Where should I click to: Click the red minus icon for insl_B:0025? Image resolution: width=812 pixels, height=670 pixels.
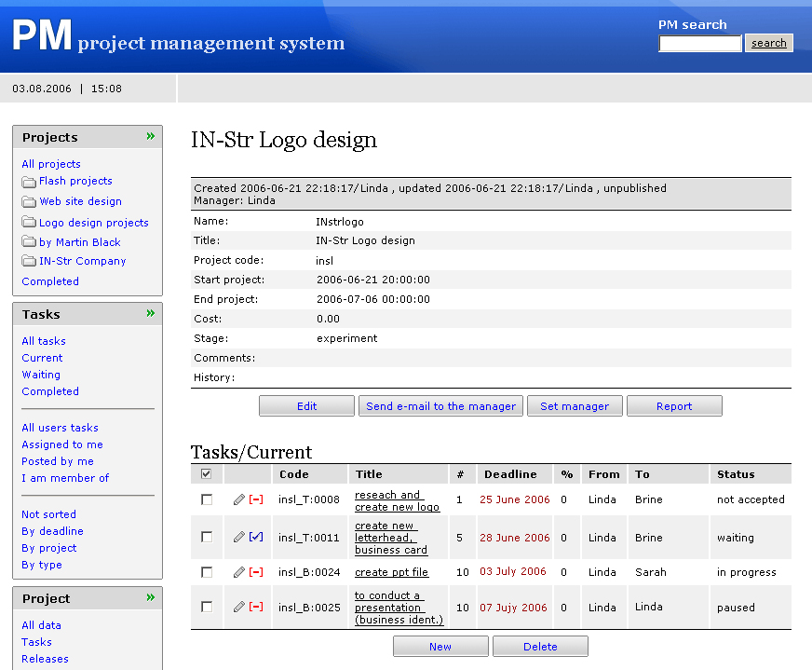coord(256,607)
